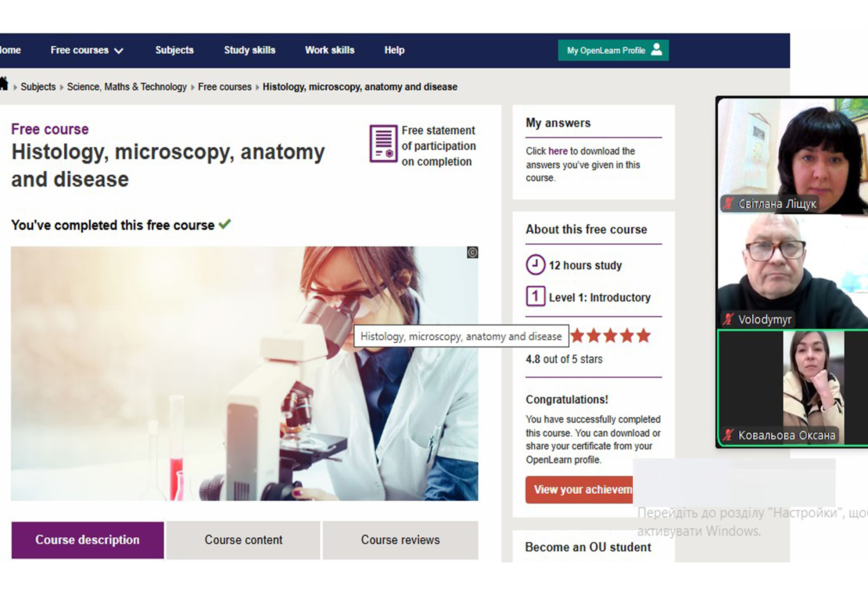
Task: Click the user profile silhouette icon
Action: [x=657, y=50]
